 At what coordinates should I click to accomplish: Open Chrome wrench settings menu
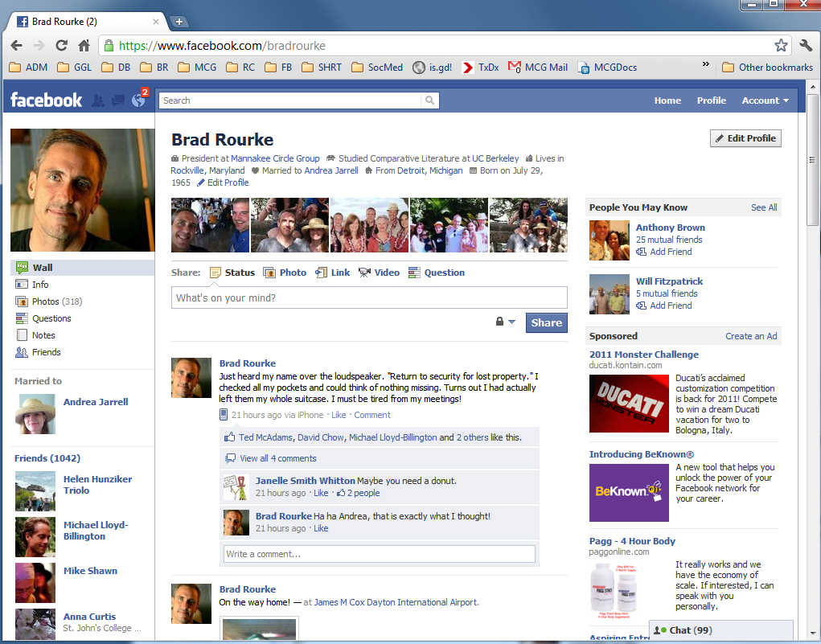coord(806,45)
